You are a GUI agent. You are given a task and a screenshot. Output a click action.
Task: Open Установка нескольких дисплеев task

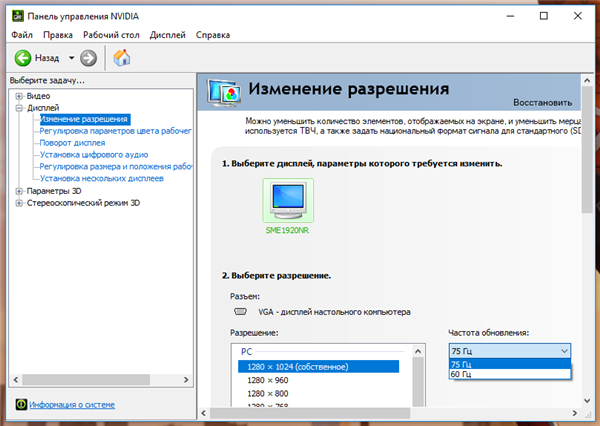pos(101,178)
